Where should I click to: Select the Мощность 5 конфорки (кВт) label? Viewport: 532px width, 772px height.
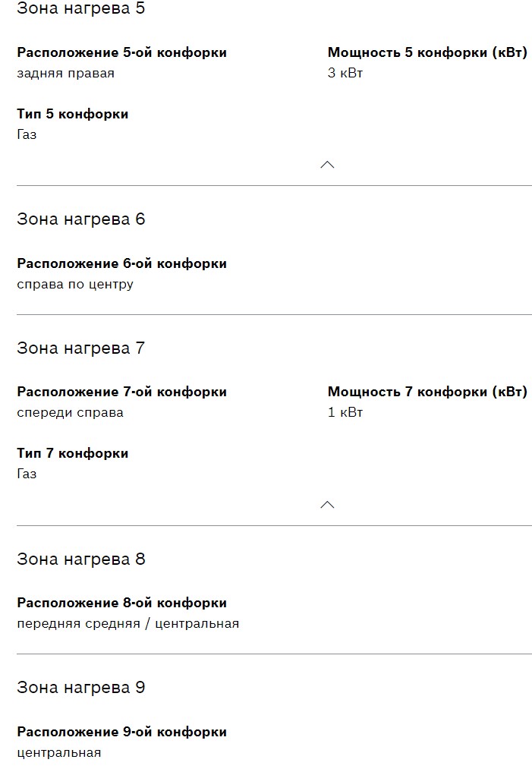(427, 53)
